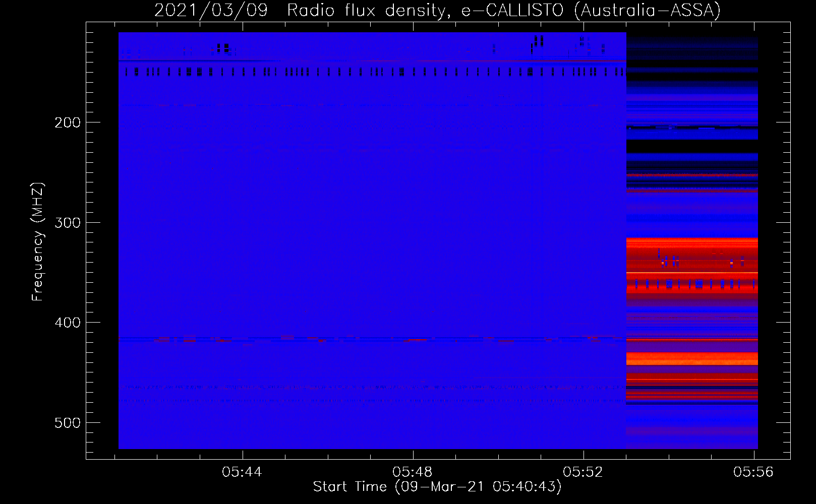Click the 200 MHz frequency tick label
The image size is (816, 504).
tap(68, 122)
